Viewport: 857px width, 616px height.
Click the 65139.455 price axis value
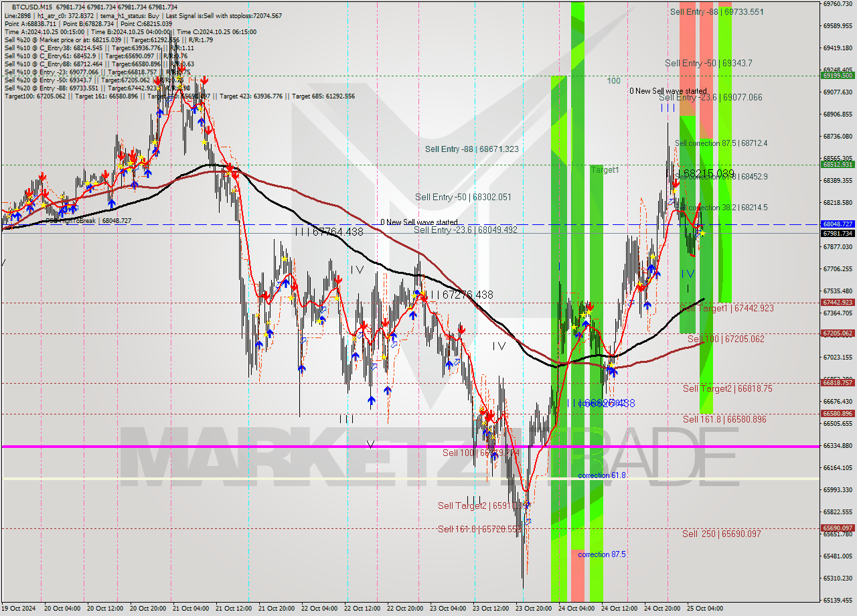838,600
